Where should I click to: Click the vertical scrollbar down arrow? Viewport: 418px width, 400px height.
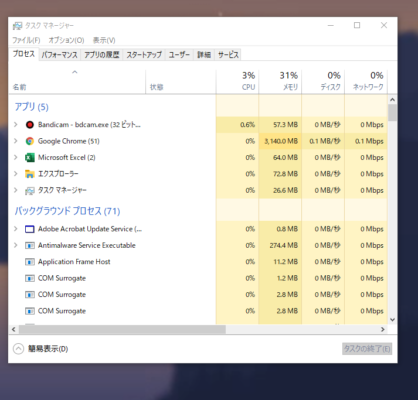tap(392, 320)
